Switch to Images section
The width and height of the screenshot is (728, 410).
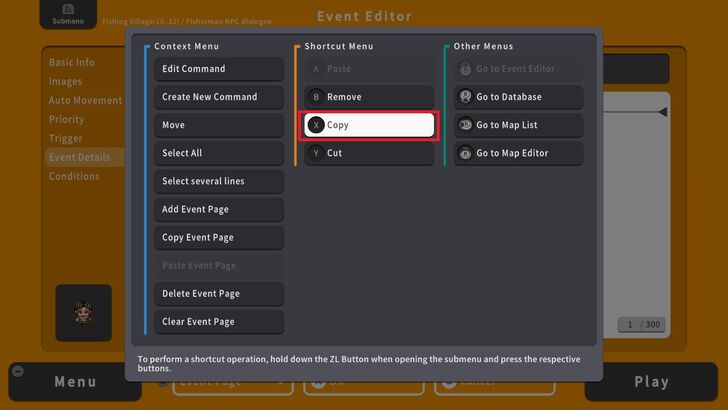click(x=65, y=81)
